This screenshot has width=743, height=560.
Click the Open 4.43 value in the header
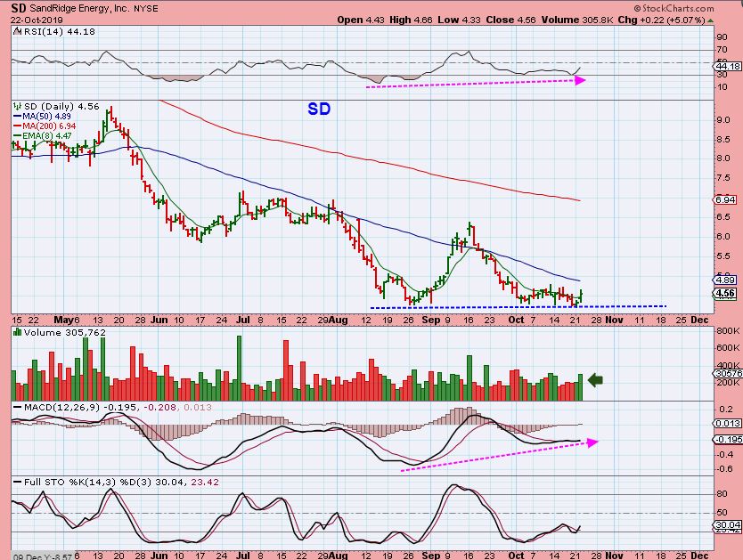(361, 20)
